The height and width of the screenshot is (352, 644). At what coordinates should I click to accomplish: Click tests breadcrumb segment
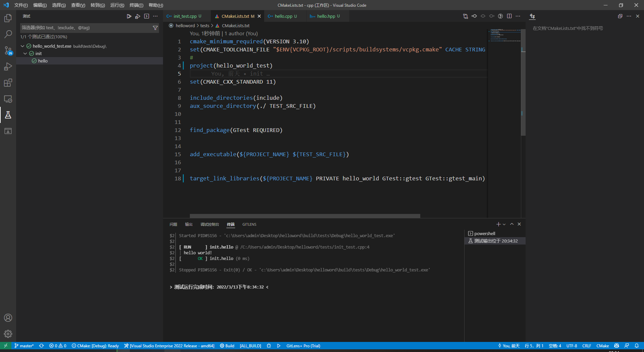point(205,26)
